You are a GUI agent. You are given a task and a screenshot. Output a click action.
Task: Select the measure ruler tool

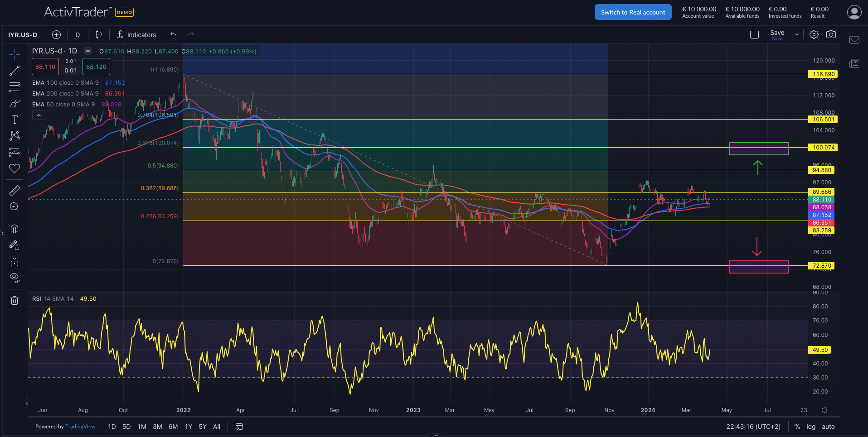tap(15, 190)
